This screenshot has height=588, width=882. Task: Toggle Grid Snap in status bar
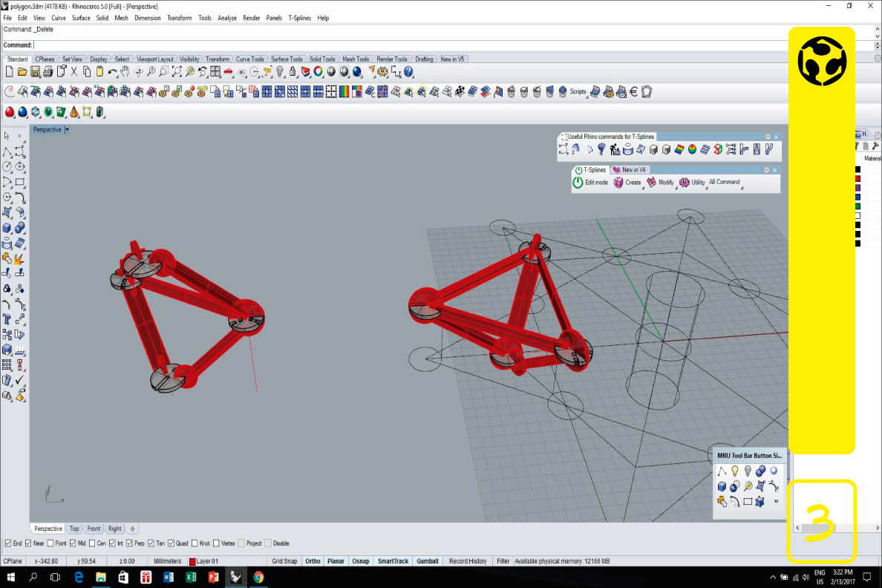pyautogui.click(x=284, y=561)
